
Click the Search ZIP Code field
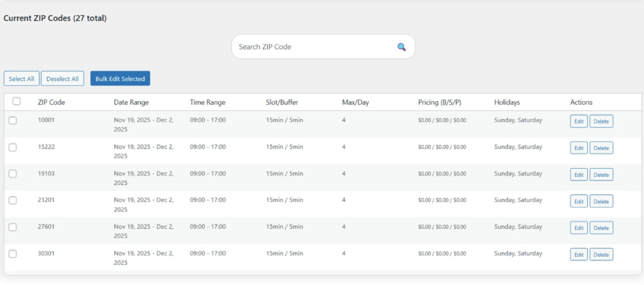(x=314, y=47)
